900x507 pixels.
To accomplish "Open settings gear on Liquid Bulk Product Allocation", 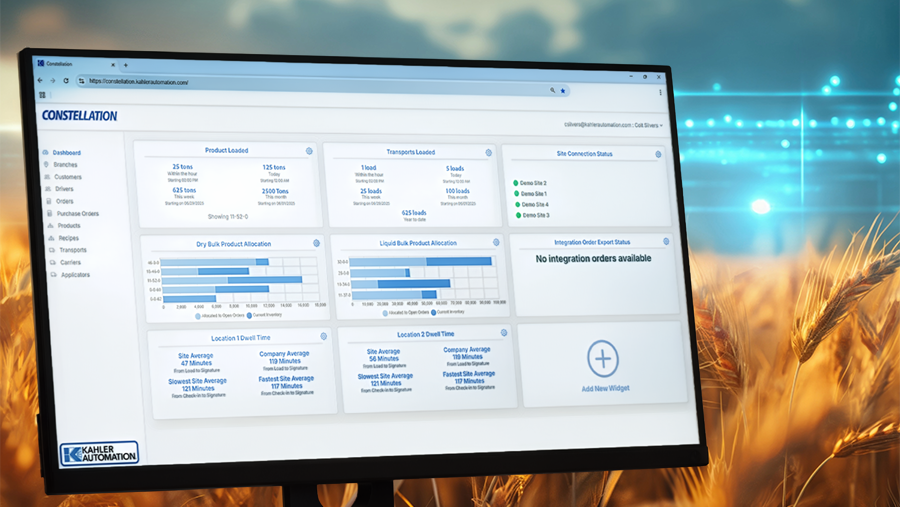I will pos(496,242).
